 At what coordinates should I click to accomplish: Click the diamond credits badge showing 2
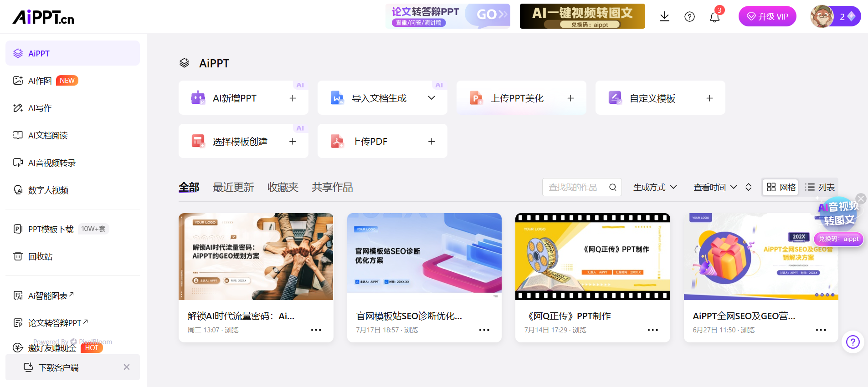click(847, 17)
